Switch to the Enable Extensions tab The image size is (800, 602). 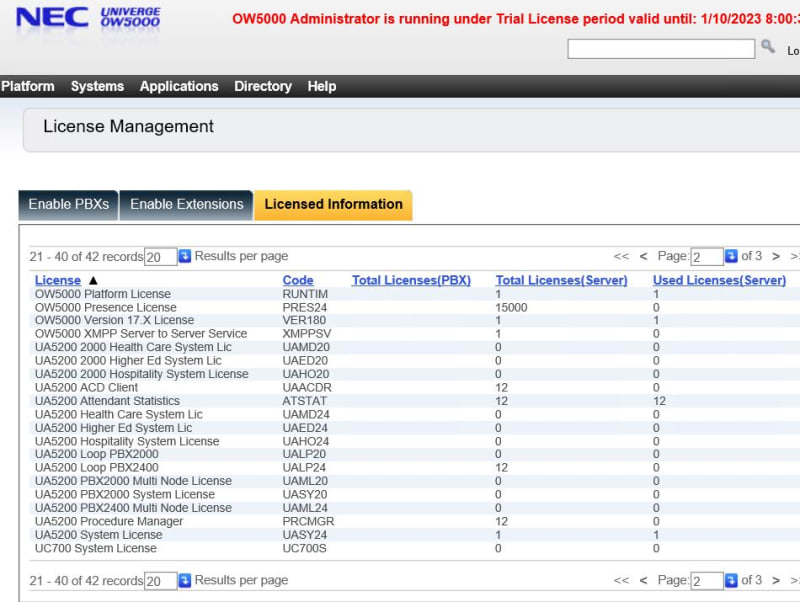coord(187,205)
